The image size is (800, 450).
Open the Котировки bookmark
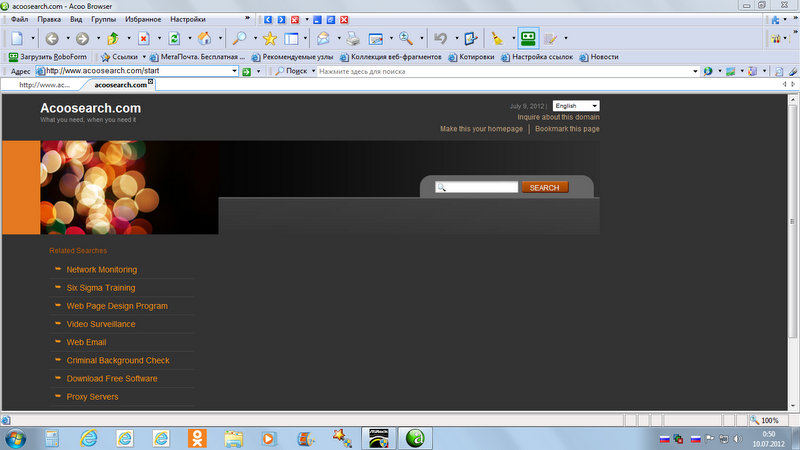tap(471, 57)
